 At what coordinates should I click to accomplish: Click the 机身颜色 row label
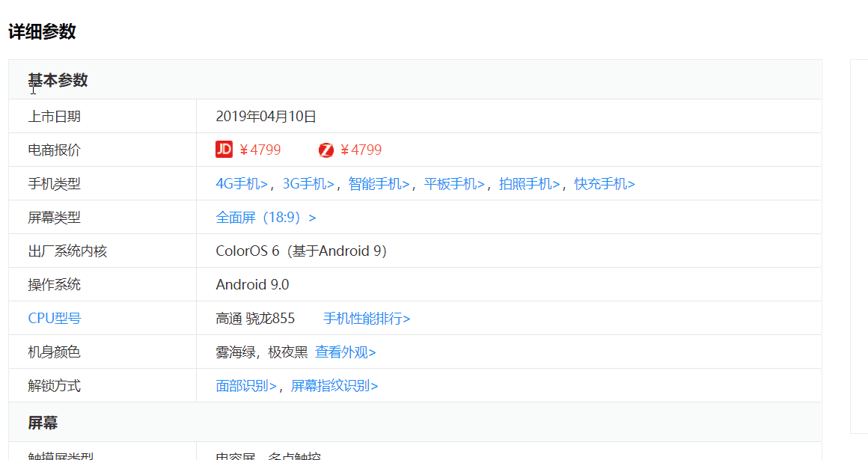click(54, 352)
